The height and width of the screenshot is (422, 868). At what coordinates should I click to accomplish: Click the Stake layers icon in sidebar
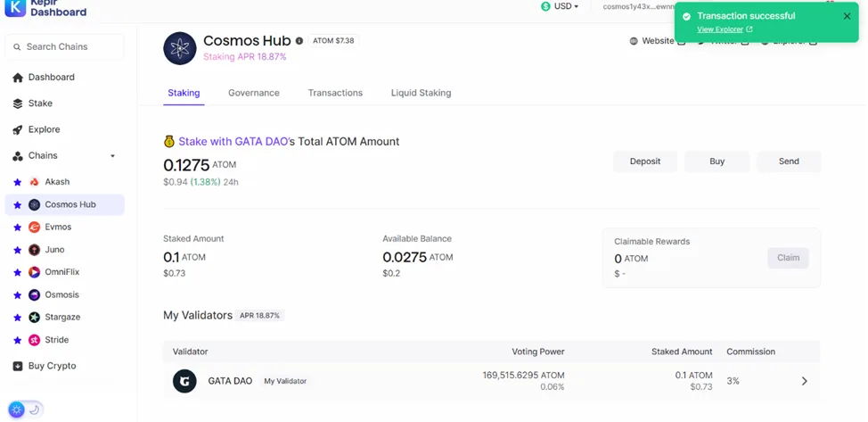pos(18,103)
